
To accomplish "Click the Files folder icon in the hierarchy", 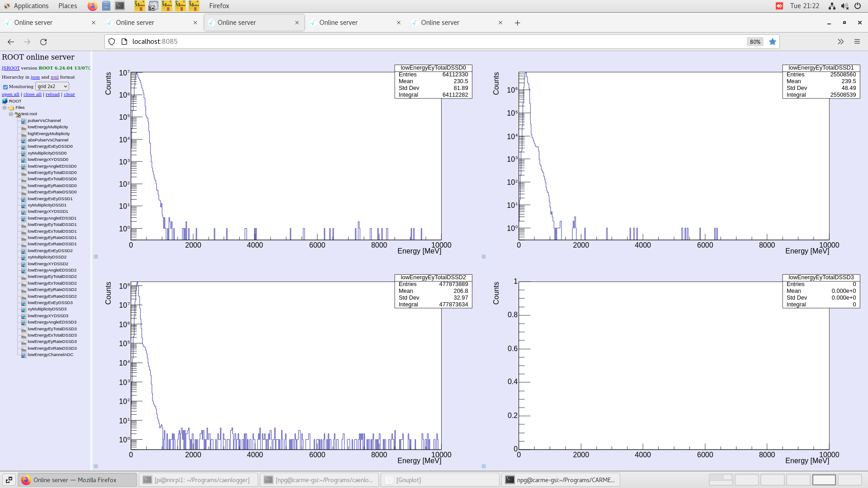I will [11, 108].
